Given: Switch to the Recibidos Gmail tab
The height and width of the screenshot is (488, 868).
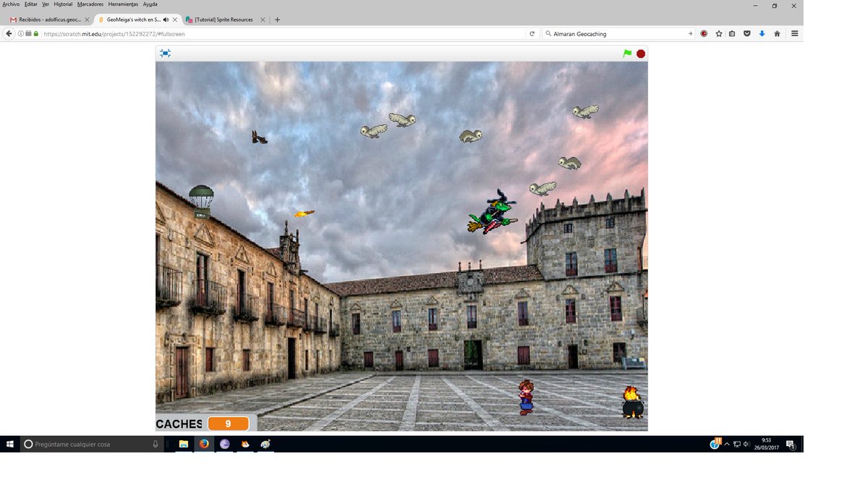Looking at the screenshot, I should tap(48, 20).
